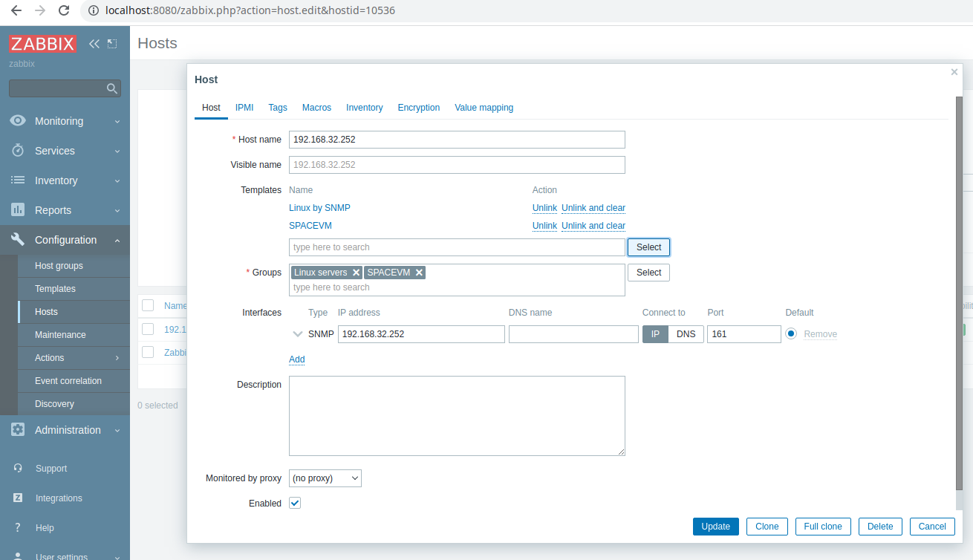The height and width of the screenshot is (560, 973).
Task: Click Select button for templates
Action: click(649, 247)
